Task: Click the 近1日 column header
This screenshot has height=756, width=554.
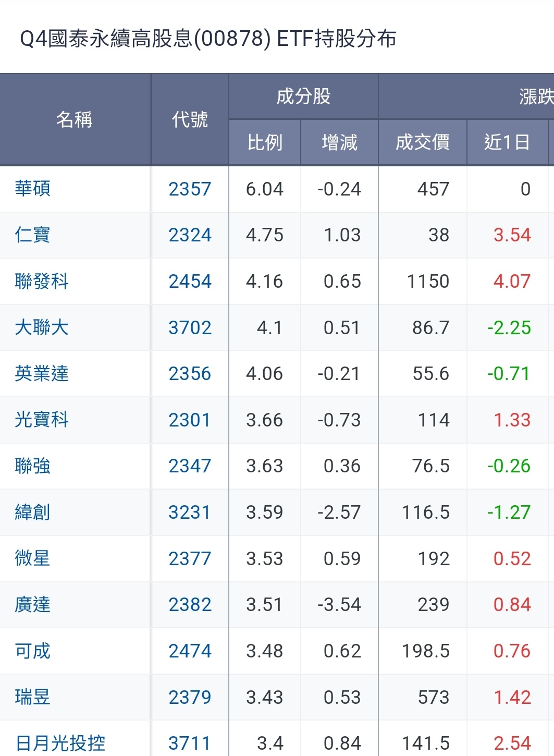Action: (507, 142)
